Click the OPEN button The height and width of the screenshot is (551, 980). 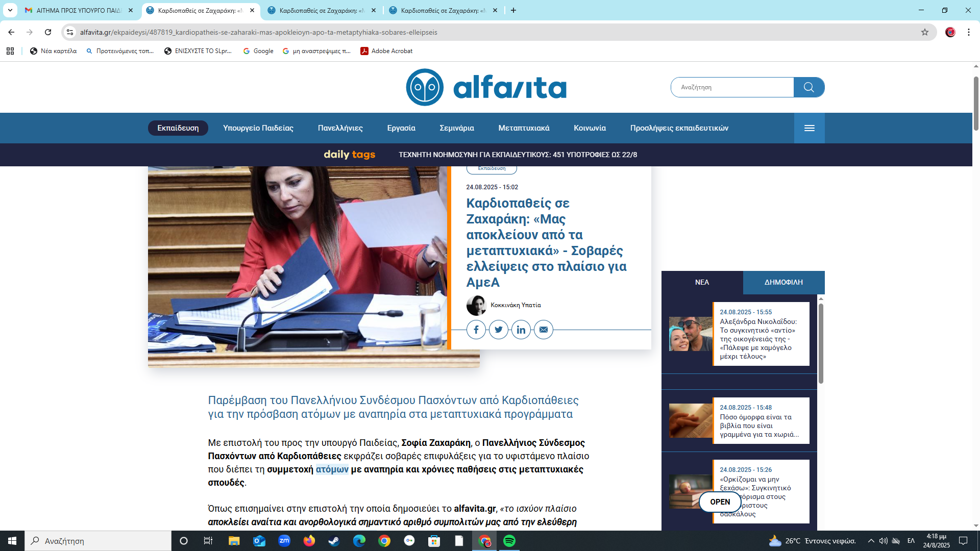(x=720, y=502)
